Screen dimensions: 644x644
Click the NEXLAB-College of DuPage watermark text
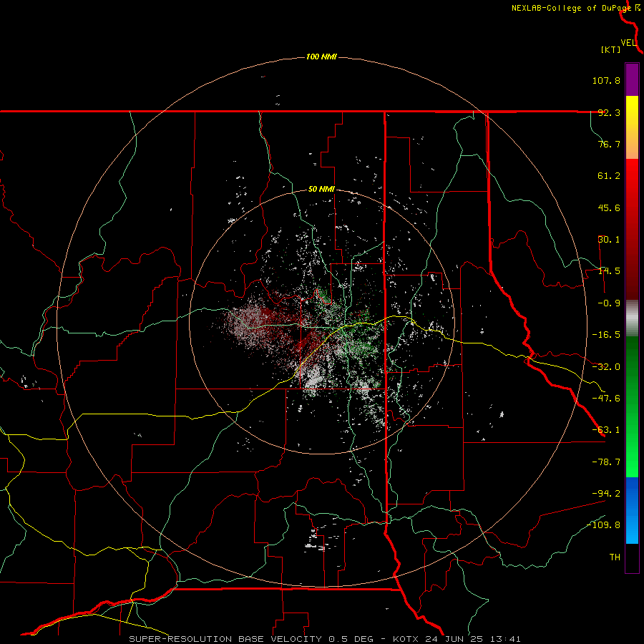pyautogui.click(x=571, y=8)
